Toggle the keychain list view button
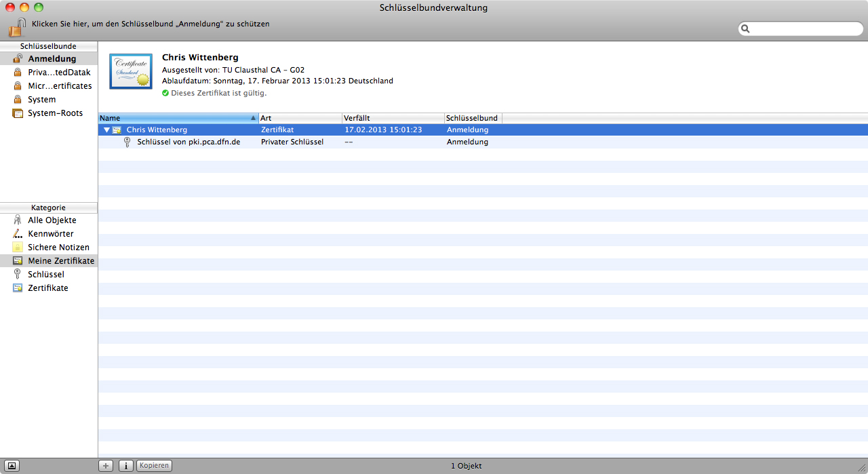Viewport: 868px width, 474px height. coord(12,466)
